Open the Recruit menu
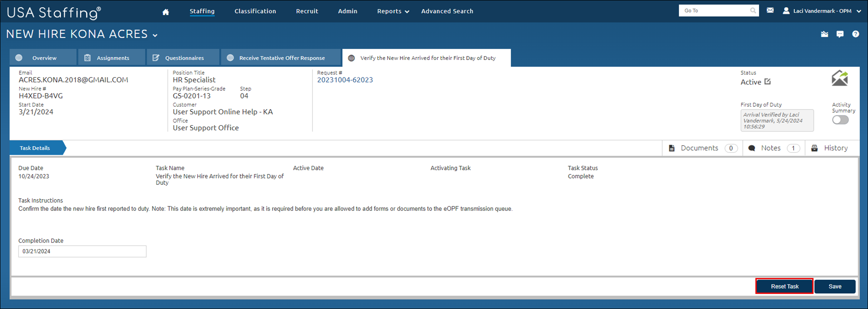 pyautogui.click(x=307, y=11)
